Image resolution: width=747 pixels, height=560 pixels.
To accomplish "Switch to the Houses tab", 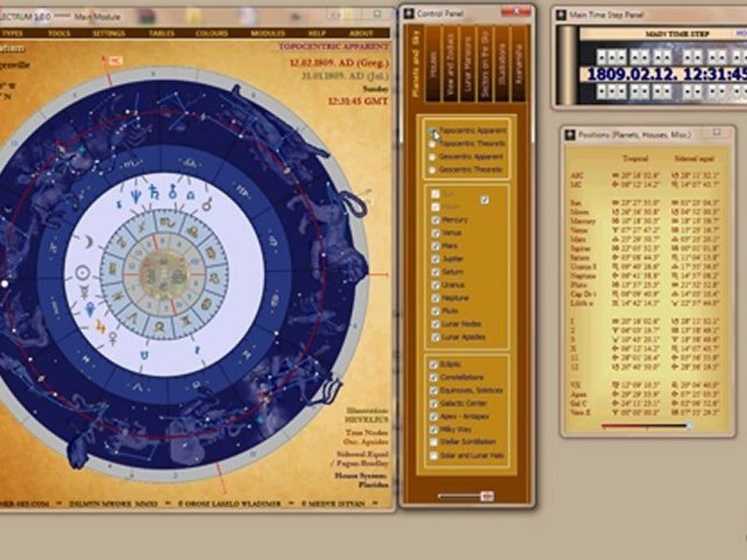I will (433, 65).
